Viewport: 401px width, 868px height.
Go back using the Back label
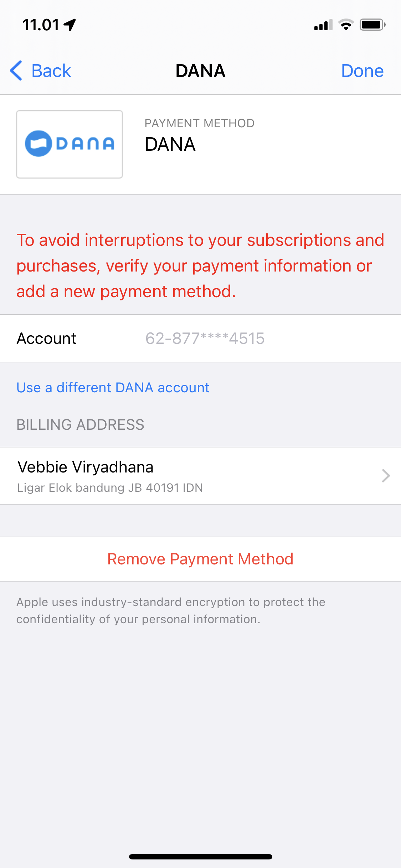click(51, 71)
